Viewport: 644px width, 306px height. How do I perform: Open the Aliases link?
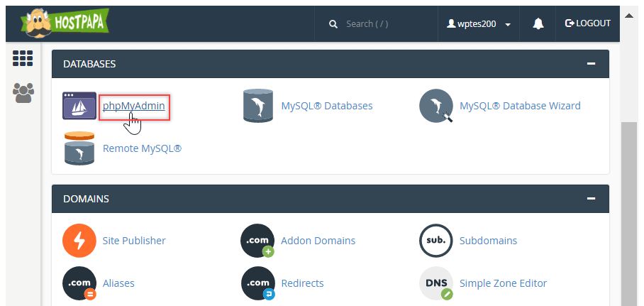118,283
